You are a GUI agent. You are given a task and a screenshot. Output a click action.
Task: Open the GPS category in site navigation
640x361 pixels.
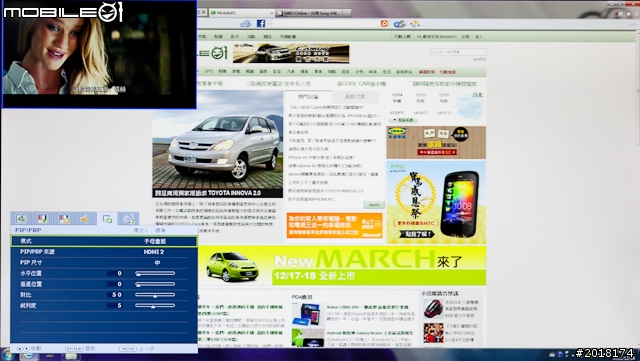pos(208,71)
